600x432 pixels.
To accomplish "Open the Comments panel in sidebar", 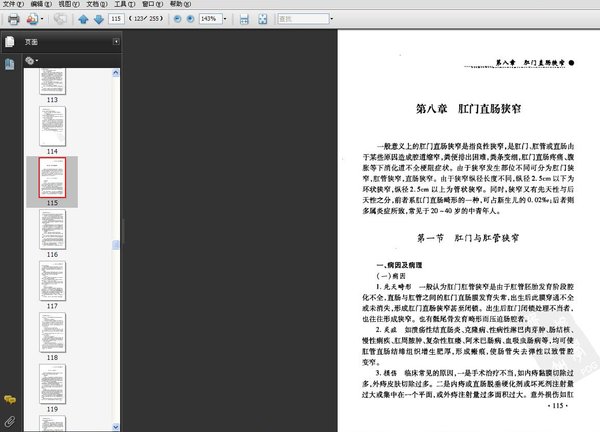I will pyautogui.click(x=9, y=402).
